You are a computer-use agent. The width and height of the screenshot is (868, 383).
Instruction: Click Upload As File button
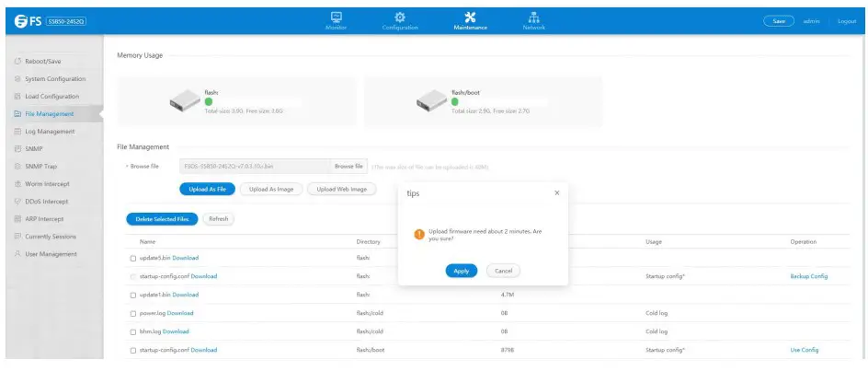point(208,189)
